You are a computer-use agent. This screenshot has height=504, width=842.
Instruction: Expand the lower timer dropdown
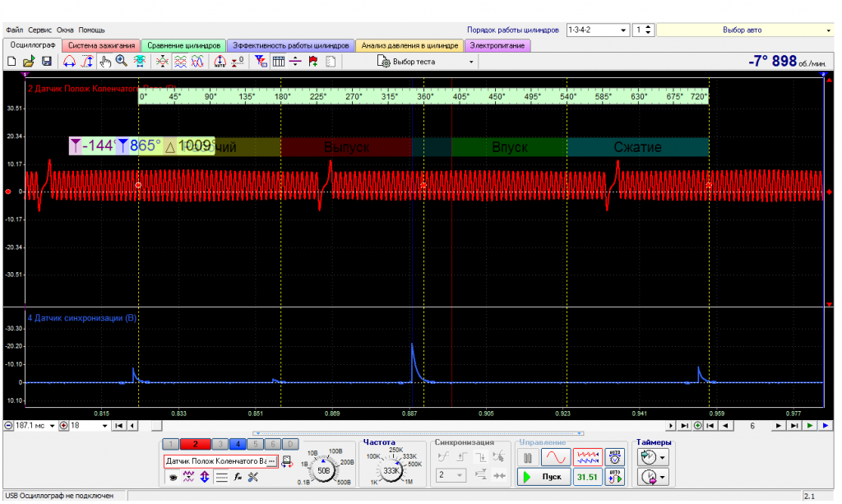(663, 477)
